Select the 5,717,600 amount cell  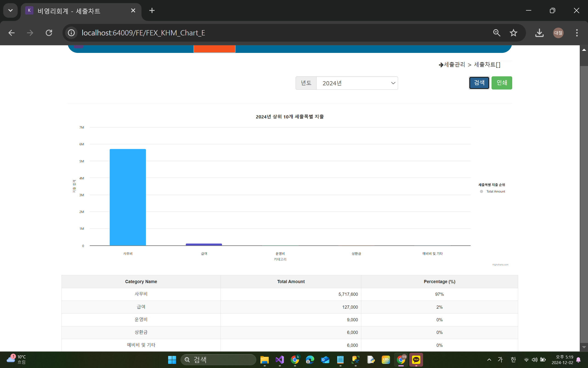(291, 294)
